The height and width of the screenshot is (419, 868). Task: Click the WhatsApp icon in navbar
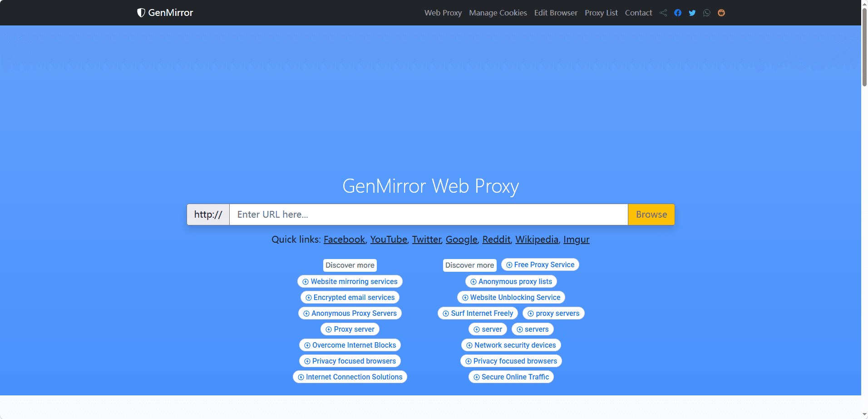coord(707,13)
